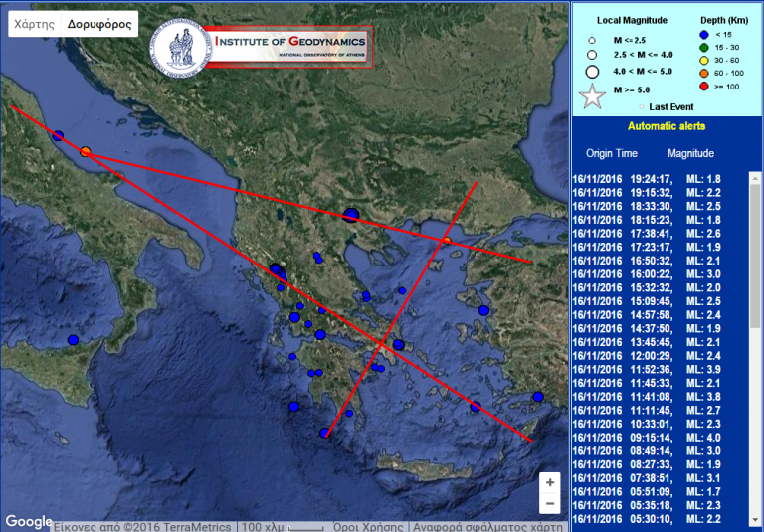Image resolution: width=764 pixels, height=532 pixels.
Task: Click the orange marker in the northeastern Aegean
Action: click(447, 241)
